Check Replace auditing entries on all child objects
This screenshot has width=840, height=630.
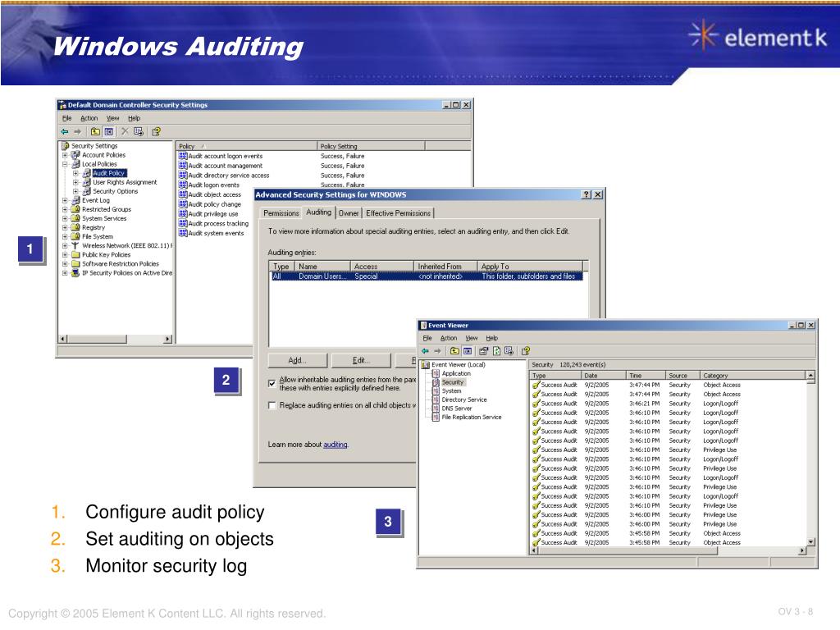272,405
